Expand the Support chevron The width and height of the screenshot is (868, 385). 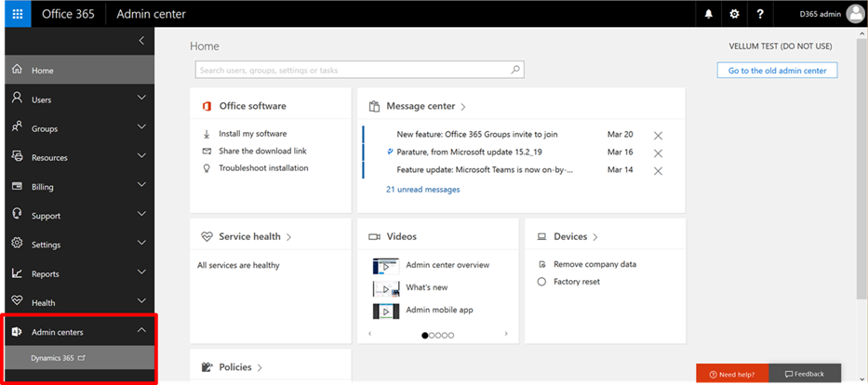tap(141, 214)
